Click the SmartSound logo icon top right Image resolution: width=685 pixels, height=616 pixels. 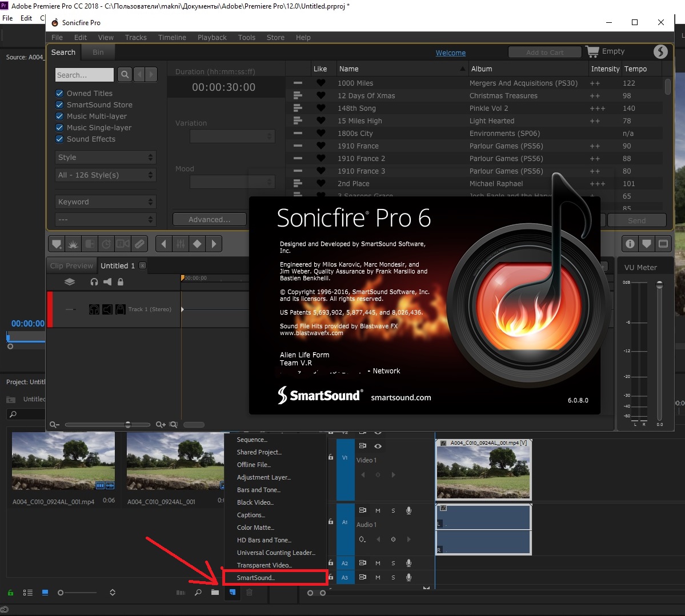click(660, 51)
